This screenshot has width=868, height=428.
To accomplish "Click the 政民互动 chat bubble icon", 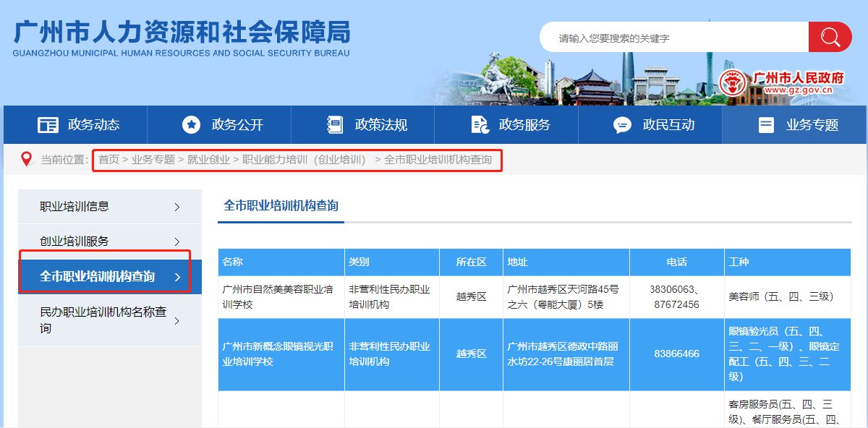I will click(x=622, y=125).
